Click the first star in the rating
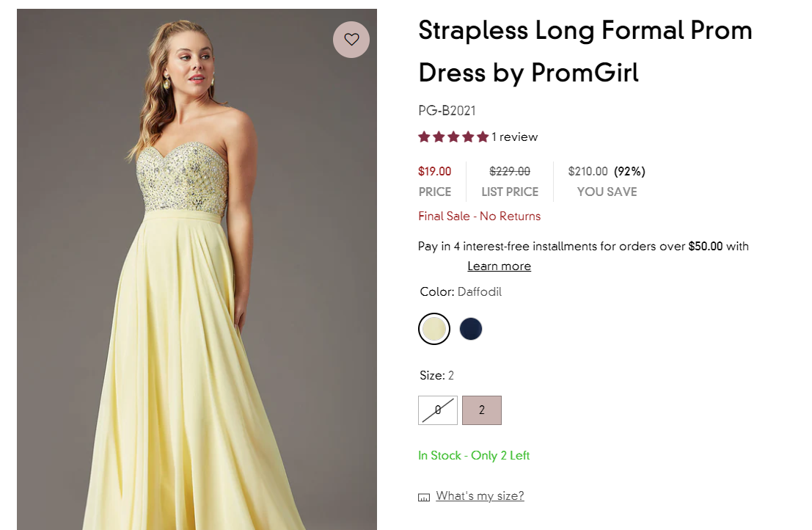The image size is (812, 530). [424, 137]
